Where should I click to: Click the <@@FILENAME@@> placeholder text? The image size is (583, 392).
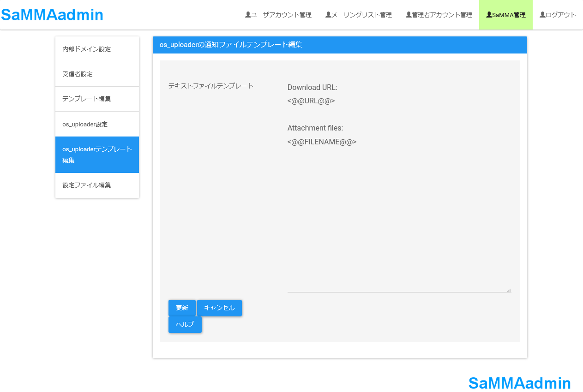point(322,142)
